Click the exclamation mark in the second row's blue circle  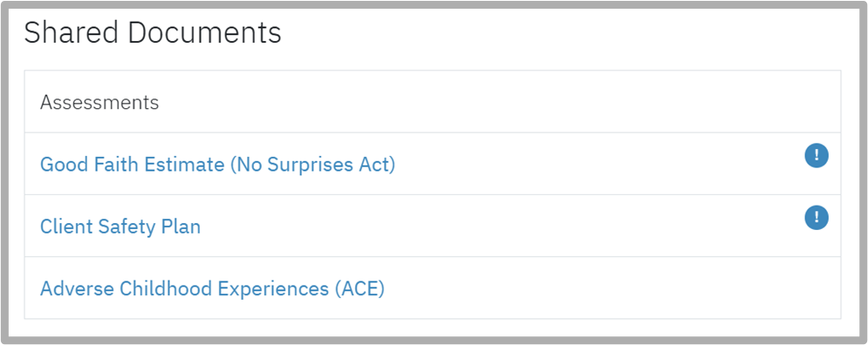pyautogui.click(x=816, y=217)
